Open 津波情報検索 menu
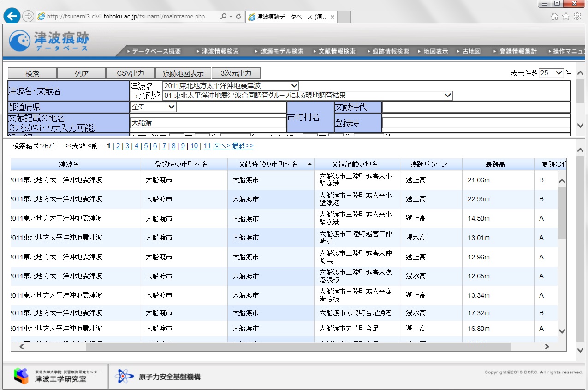This screenshot has width=588, height=390. tap(218, 51)
